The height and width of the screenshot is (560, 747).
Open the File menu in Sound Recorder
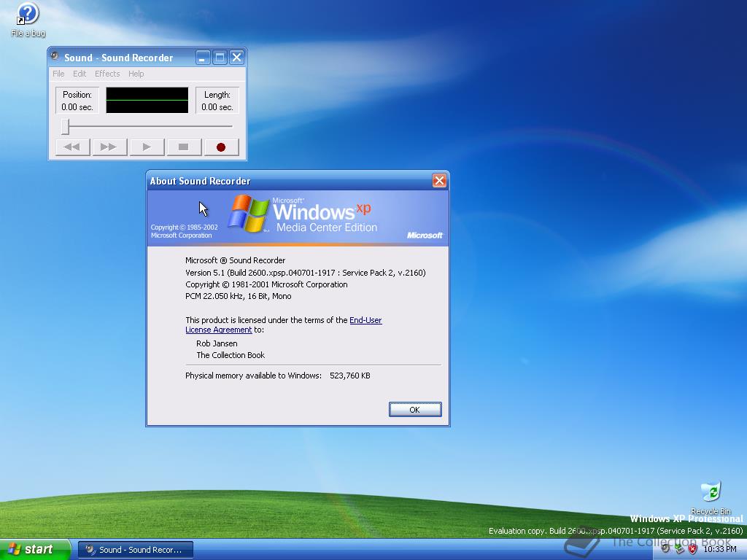pyautogui.click(x=58, y=74)
